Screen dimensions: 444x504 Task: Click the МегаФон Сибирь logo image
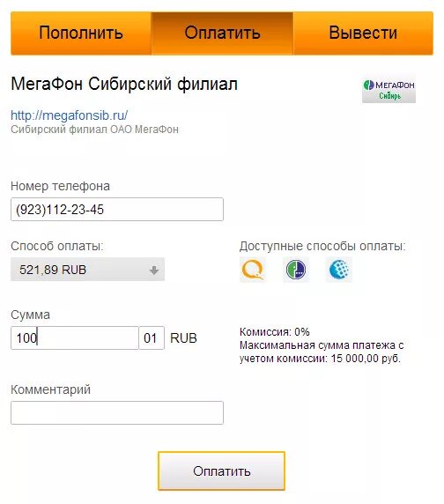click(388, 90)
